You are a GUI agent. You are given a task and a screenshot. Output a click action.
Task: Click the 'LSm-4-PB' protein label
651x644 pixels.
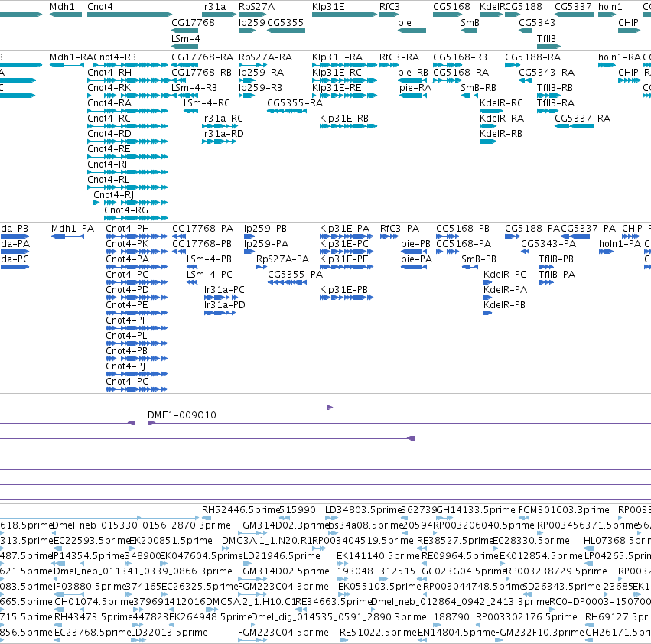click(x=210, y=259)
